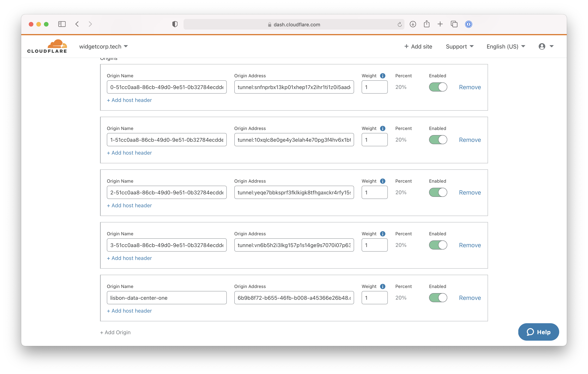Image resolution: width=588 pixels, height=374 pixels.
Task: Click the 1Password extension icon
Action: [468, 24]
